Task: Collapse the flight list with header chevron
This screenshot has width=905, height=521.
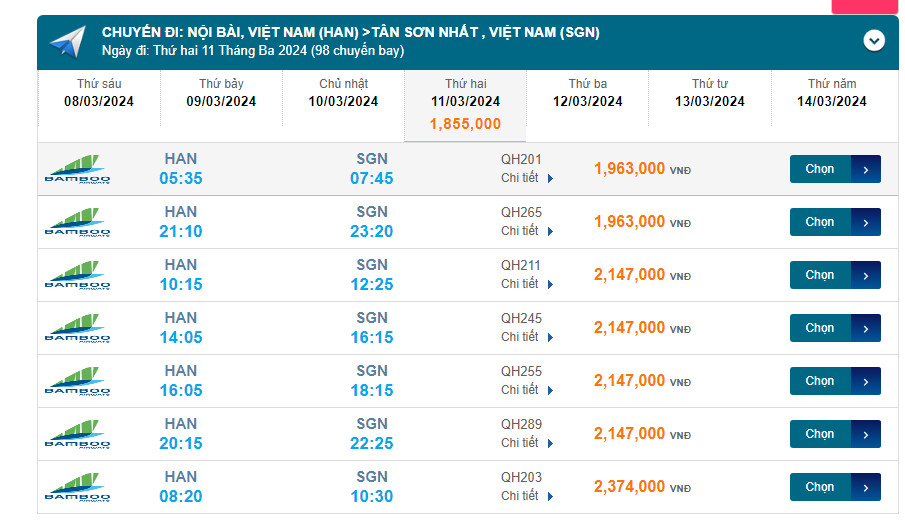Action: [874, 41]
